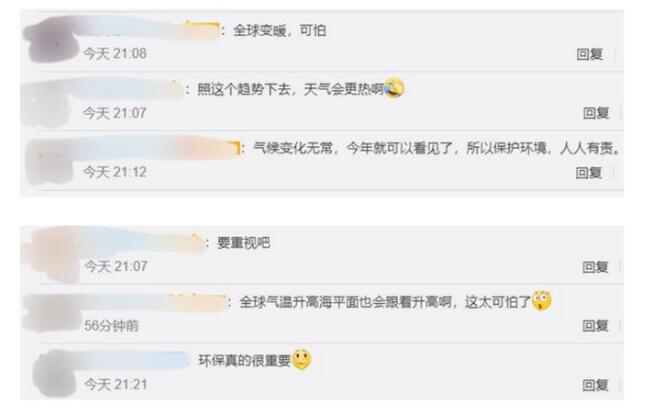Click the 56分钟前 timestamp
The image size is (645, 415).
tap(111, 326)
